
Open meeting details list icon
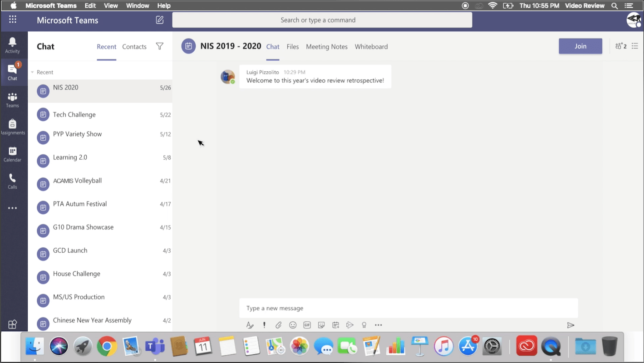pyautogui.click(x=635, y=46)
